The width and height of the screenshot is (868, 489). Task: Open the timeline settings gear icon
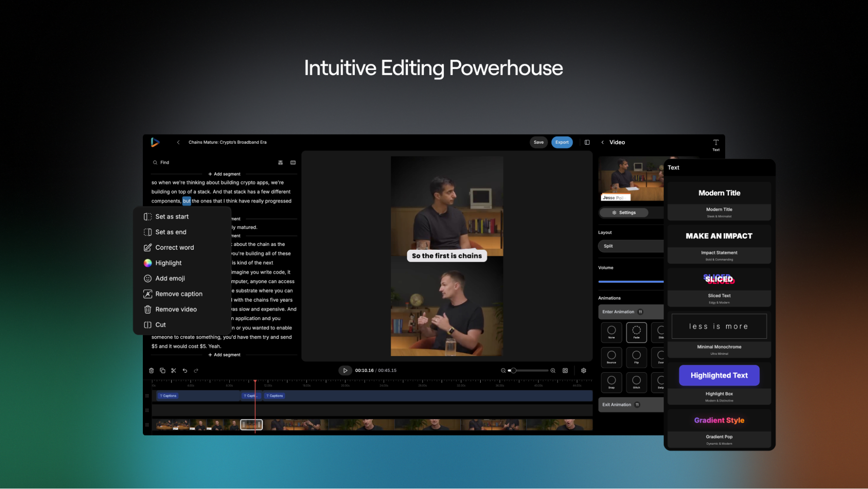click(x=584, y=370)
